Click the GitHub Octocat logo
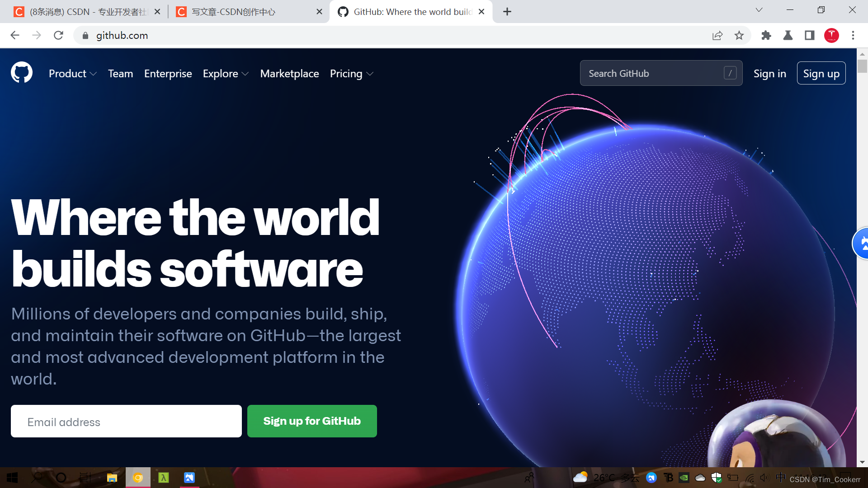Image resolution: width=868 pixels, height=488 pixels. pos(22,73)
